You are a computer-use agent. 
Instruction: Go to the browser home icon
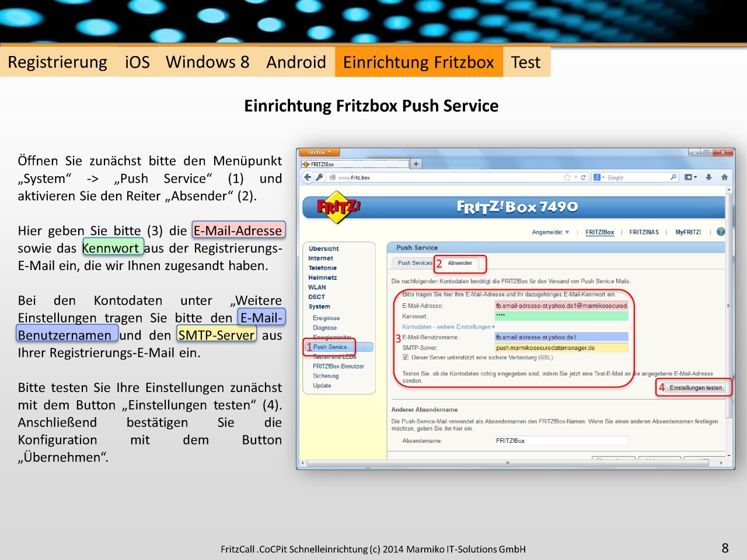coord(724,177)
